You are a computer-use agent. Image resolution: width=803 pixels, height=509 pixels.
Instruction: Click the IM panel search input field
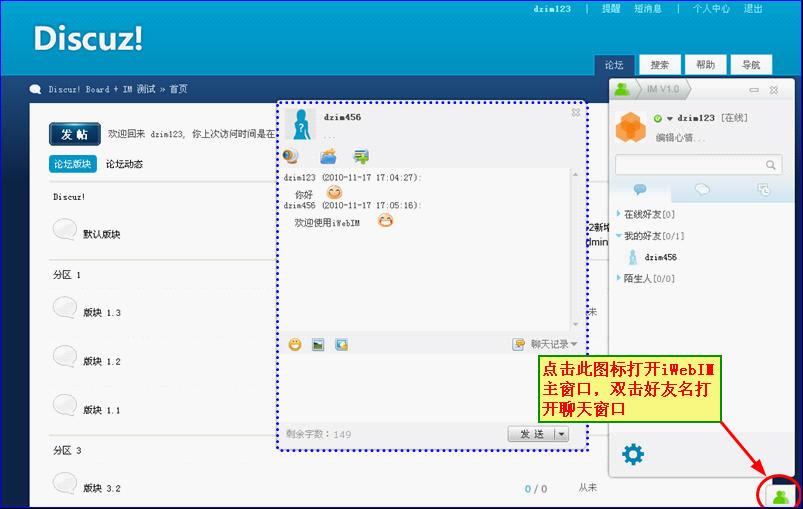pyautogui.click(x=699, y=165)
